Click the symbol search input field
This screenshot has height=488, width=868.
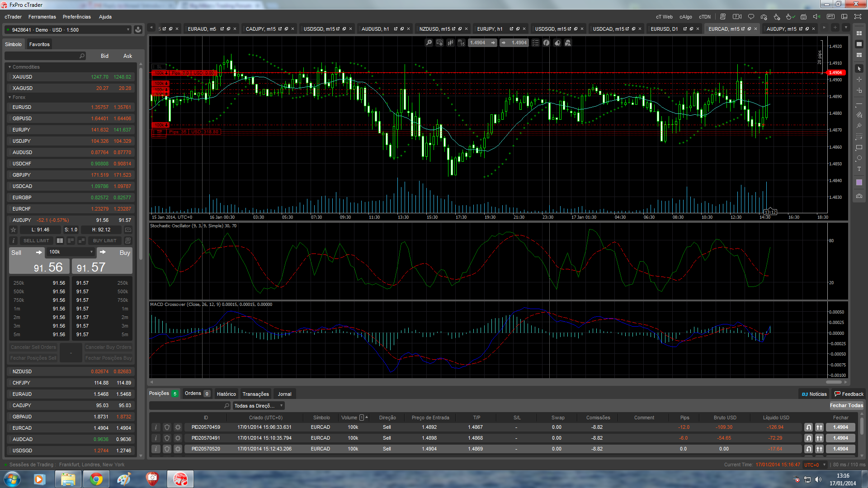coord(45,56)
